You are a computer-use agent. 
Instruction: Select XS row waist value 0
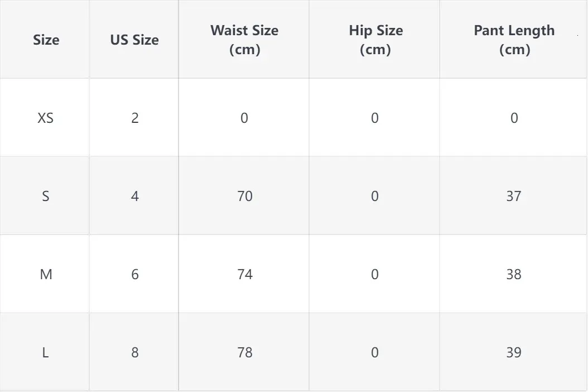[244, 118]
